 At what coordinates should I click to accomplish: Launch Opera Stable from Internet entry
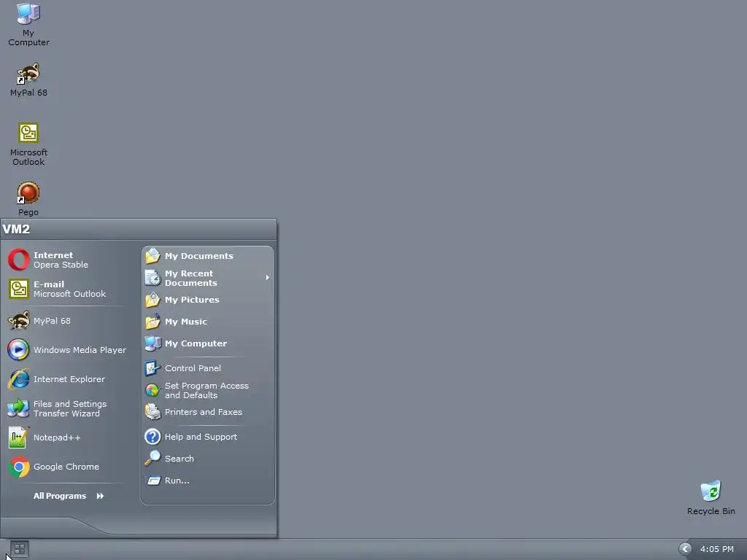click(66, 260)
